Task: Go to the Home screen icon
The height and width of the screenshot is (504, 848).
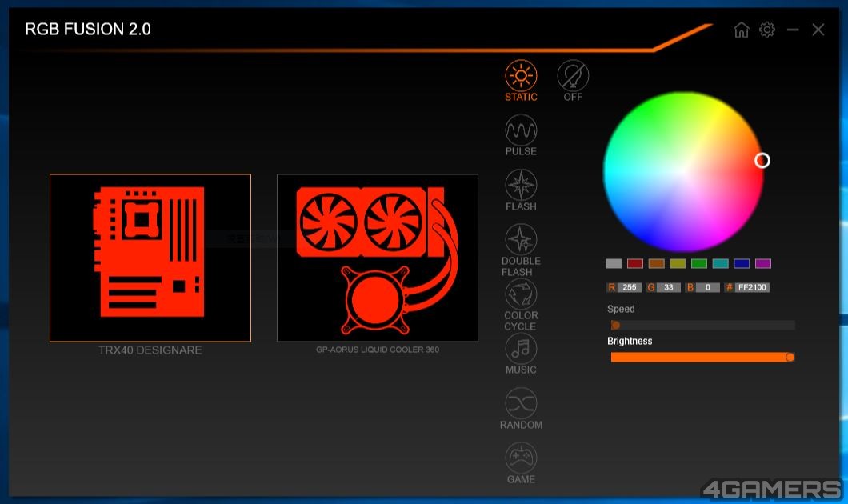Action: coord(742,30)
